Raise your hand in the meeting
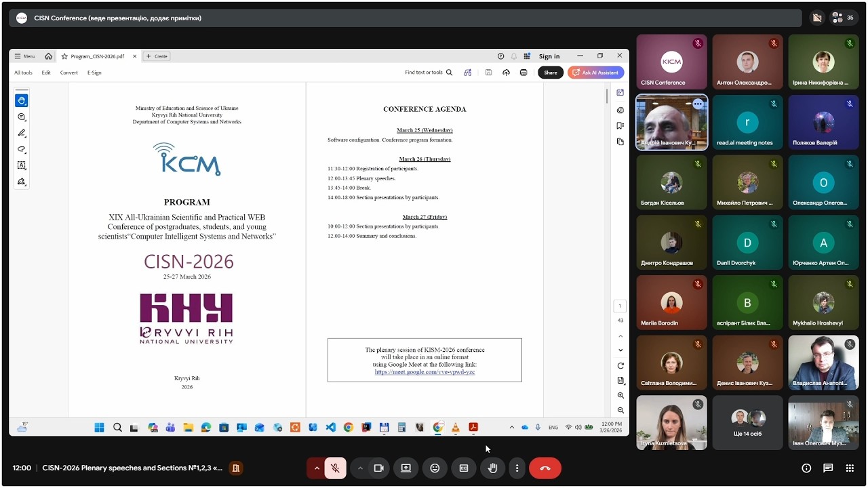Screen dimensions: 868x488 [493, 468]
